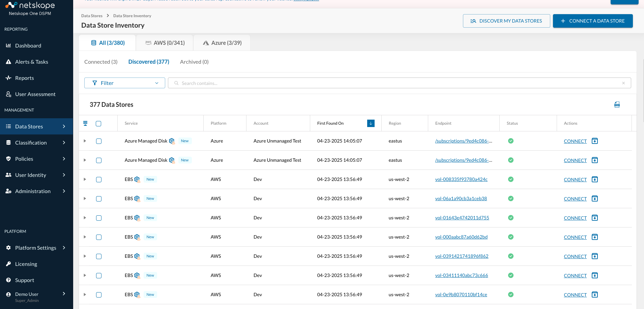Switch to the Azure (3/39) tab
This screenshot has width=644, height=309.
(x=222, y=43)
